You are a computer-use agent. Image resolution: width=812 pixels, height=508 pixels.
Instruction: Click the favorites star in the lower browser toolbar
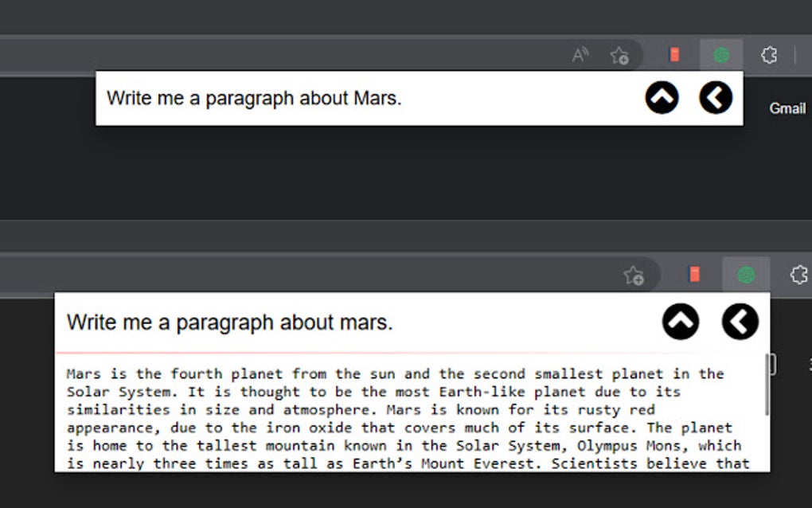point(634,275)
